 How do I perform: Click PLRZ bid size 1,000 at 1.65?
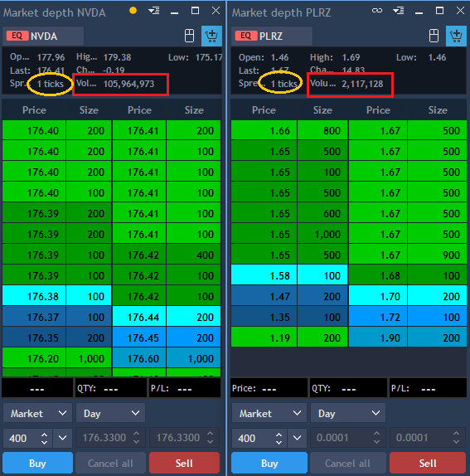point(322,234)
